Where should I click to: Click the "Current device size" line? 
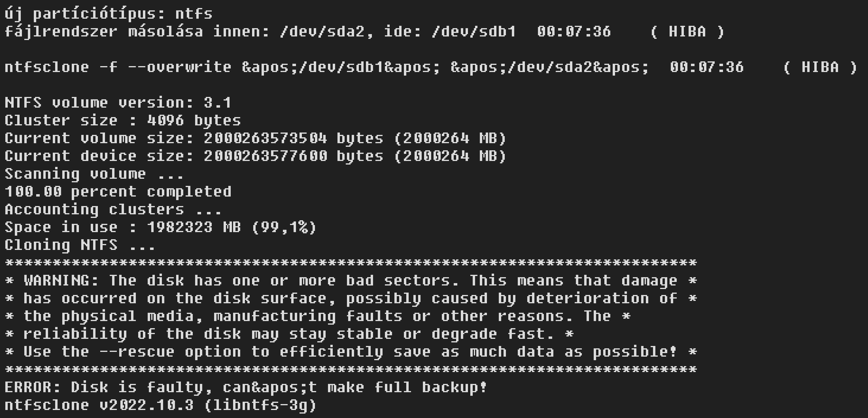[255, 156]
